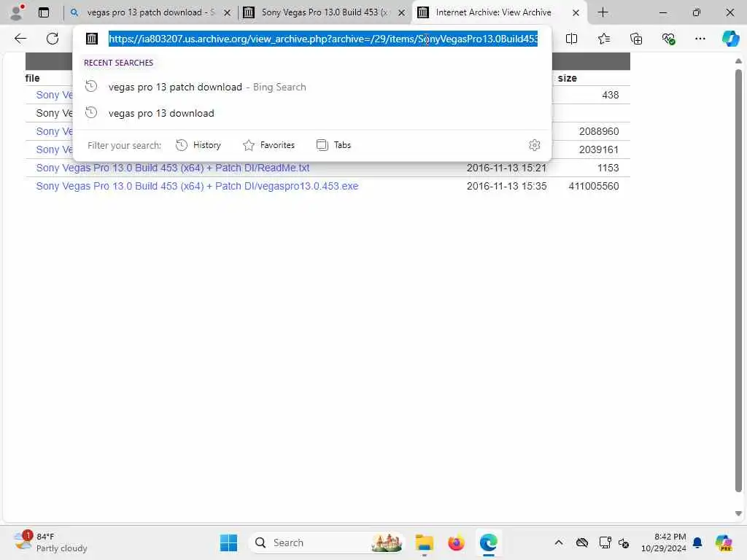Open Microsoft Edge taskbar icon
The width and height of the screenshot is (747, 560).
[x=488, y=542]
